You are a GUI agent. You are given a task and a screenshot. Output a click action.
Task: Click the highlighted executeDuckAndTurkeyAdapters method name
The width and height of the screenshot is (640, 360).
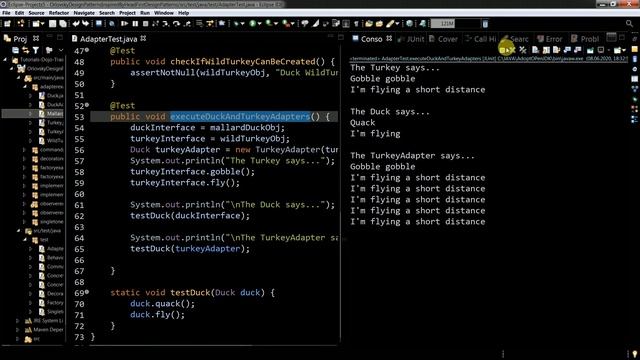(240, 116)
